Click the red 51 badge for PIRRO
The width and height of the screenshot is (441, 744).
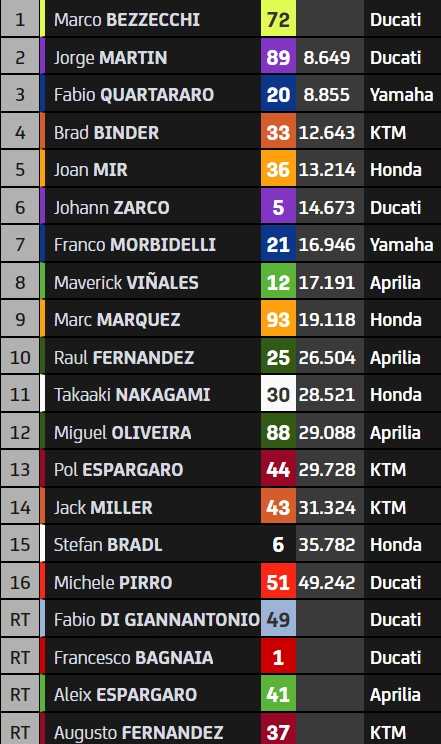(278, 582)
